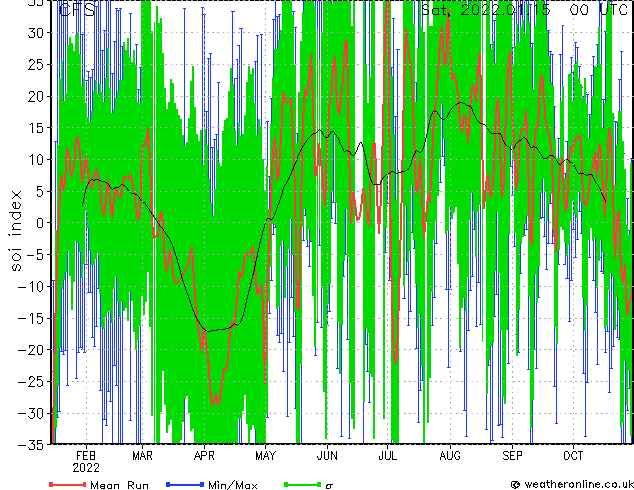Viewport: 634px width, 490px height.
Task: Click the 'soi index' axis title
Action: click(x=15, y=230)
